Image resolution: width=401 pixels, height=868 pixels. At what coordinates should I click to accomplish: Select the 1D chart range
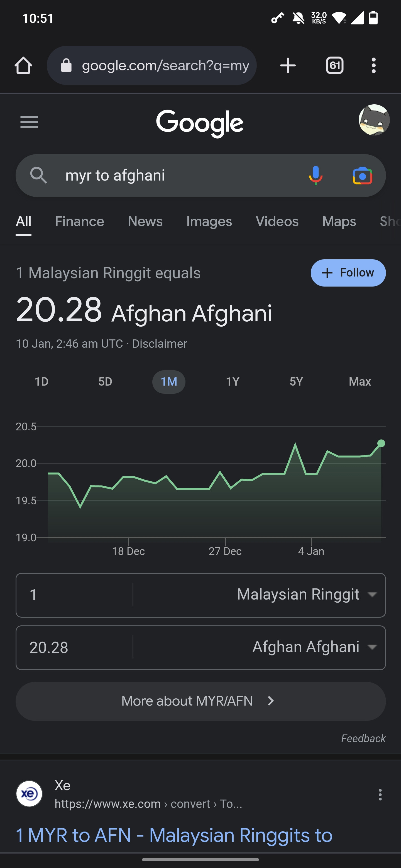[x=42, y=382]
